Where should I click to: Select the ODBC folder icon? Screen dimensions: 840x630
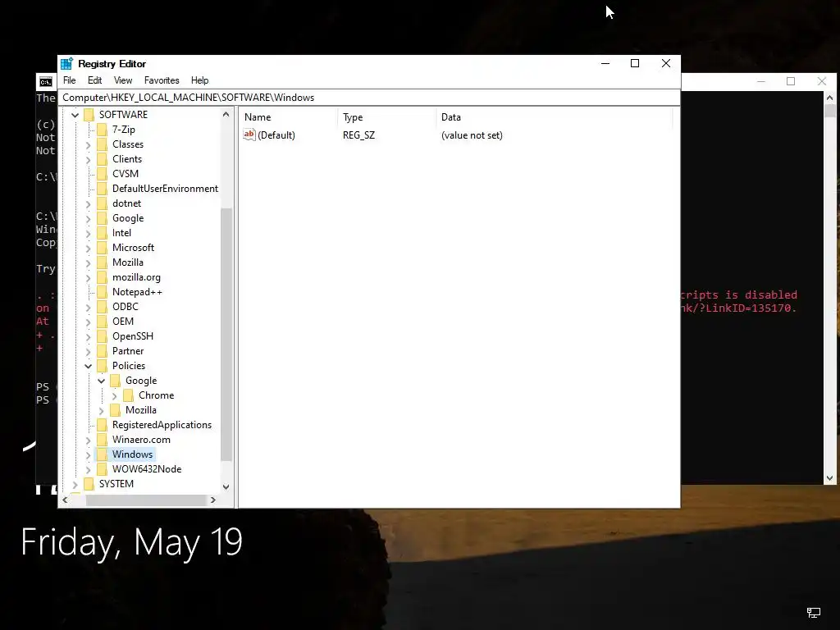point(103,307)
